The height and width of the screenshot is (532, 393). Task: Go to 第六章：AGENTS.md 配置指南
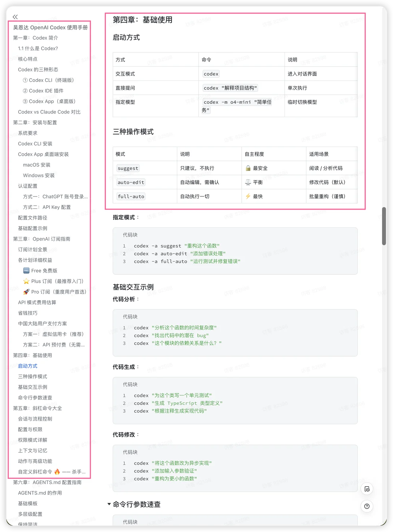(x=47, y=482)
